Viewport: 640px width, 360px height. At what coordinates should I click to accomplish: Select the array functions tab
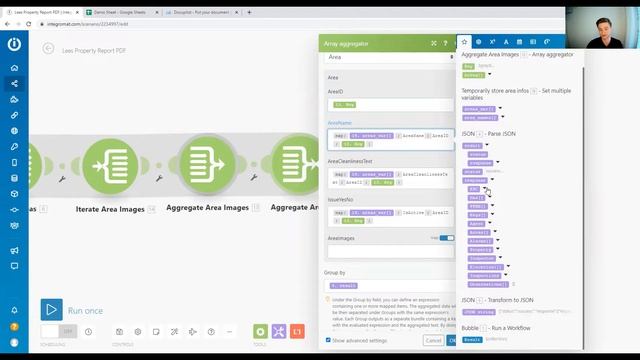point(533,42)
